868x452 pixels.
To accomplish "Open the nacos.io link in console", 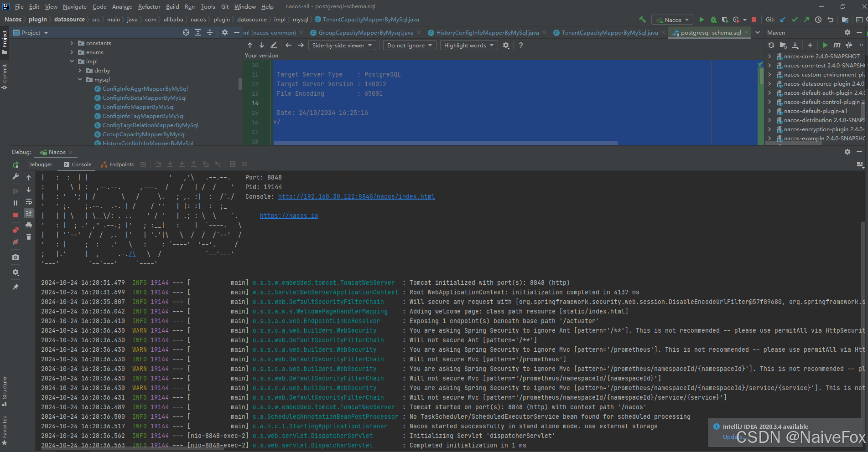I will coord(289,216).
